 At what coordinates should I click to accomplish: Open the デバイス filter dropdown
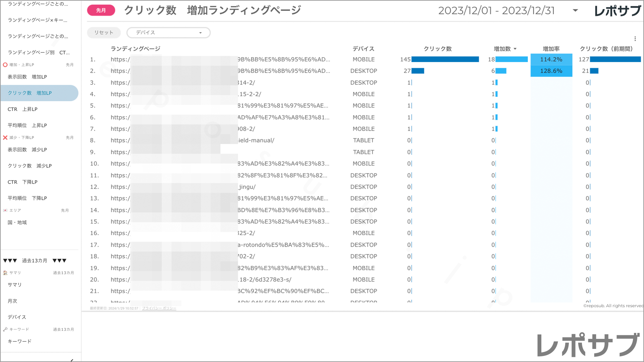(x=168, y=33)
